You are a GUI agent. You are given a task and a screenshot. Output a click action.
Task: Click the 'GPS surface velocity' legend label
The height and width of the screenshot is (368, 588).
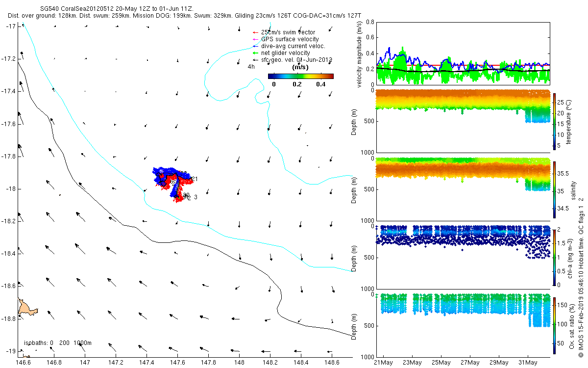[290, 39]
